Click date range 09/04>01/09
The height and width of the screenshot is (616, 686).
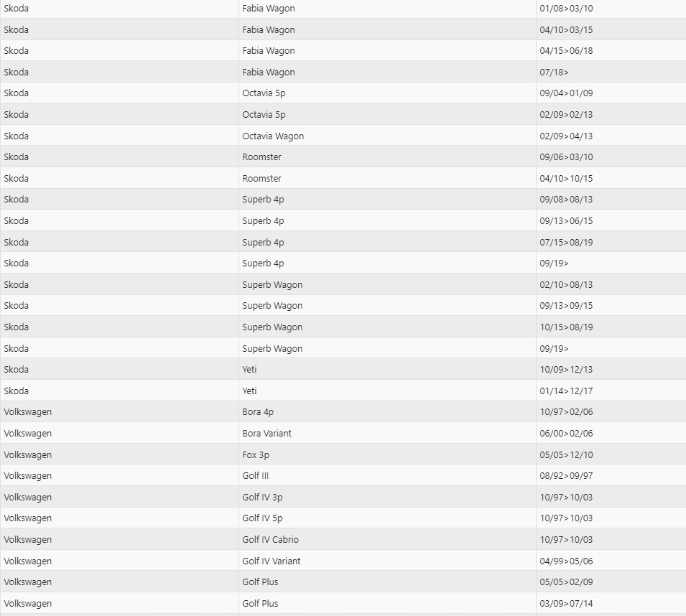pos(566,93)
